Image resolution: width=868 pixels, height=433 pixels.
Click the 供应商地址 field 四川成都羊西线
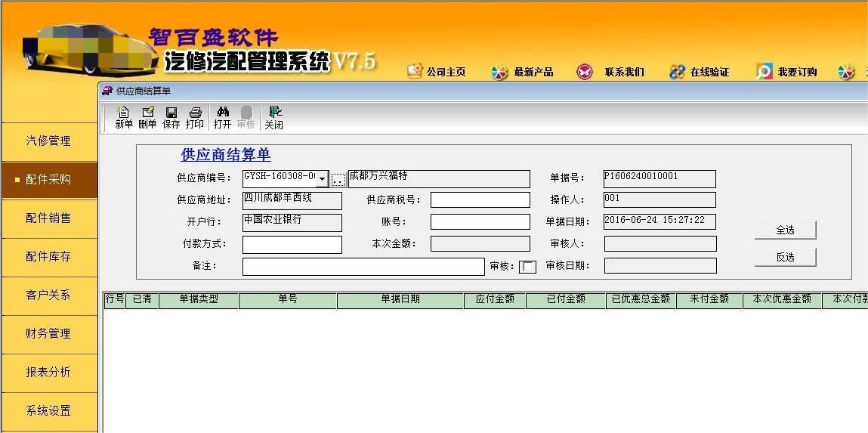292,200
